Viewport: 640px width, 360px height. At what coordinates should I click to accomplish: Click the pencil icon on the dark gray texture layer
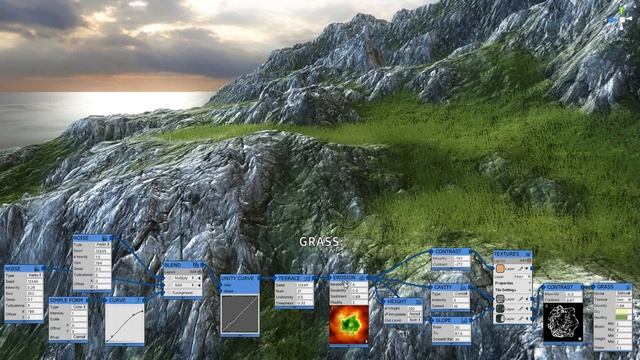[x=520, y=309]
